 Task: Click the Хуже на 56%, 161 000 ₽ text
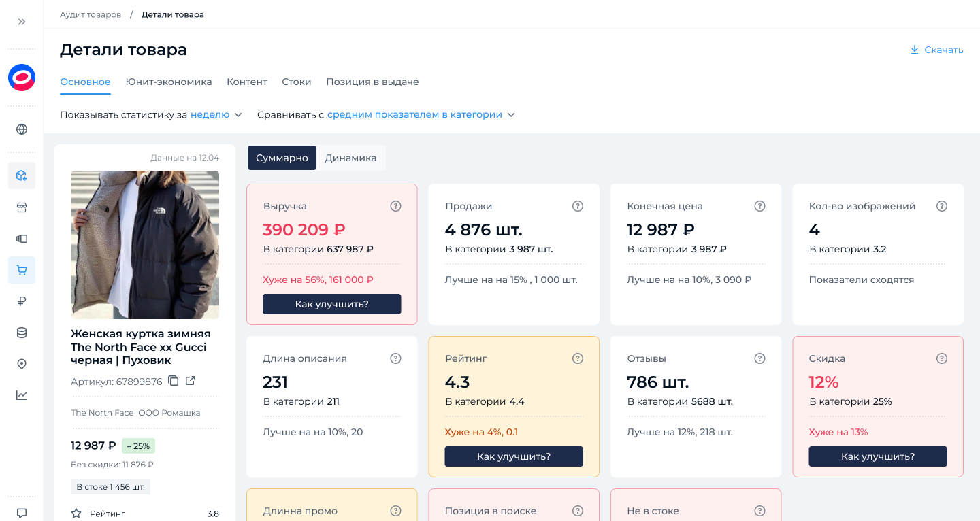pos(318,280)
